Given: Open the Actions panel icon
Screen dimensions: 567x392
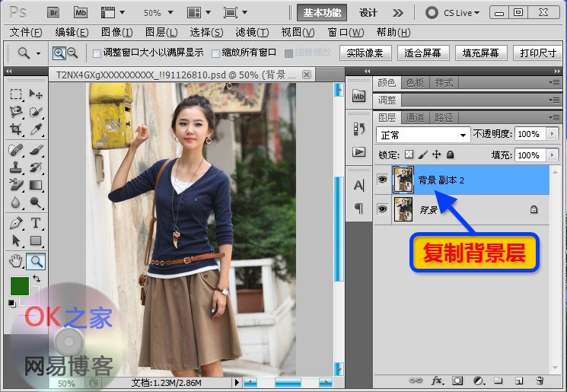Looking at the screenshot, I should click(358, 151).
